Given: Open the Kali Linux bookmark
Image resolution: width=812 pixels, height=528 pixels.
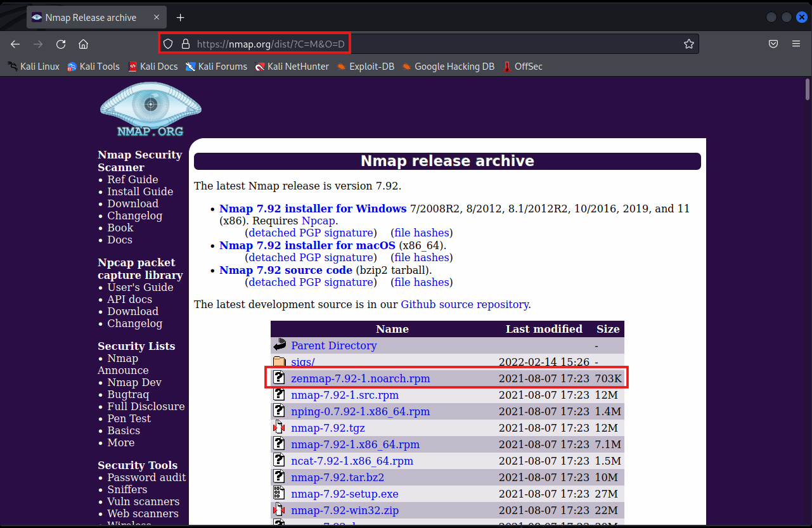Looking at the screenshot, I should point(34,66).
